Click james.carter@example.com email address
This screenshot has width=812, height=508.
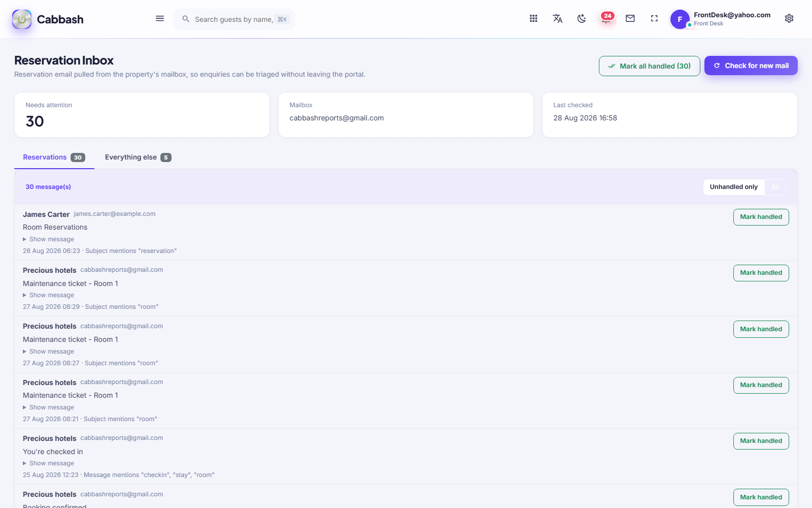coord(115,214)
